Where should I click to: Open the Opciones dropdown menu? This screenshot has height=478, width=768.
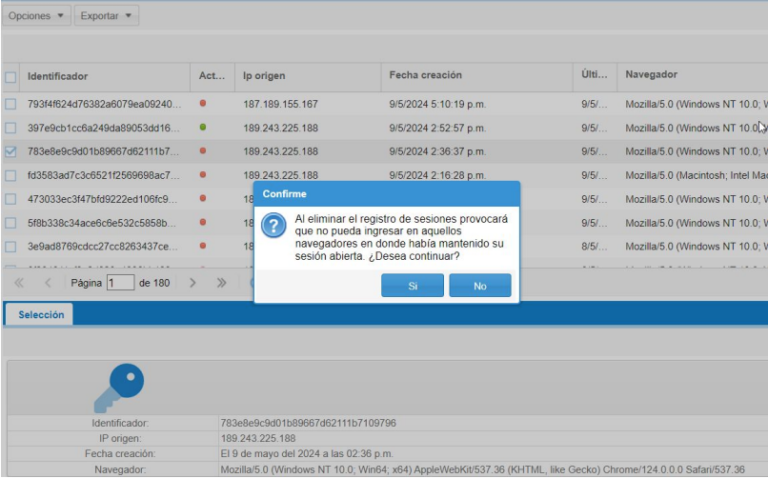(36, 16)
